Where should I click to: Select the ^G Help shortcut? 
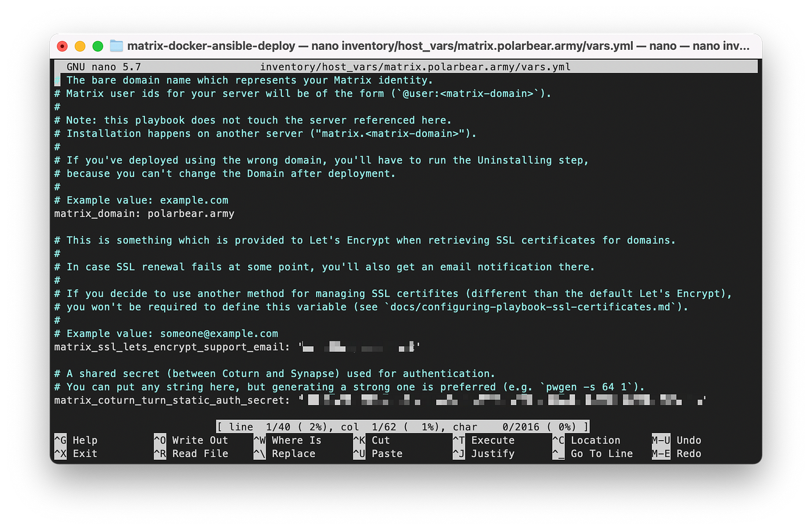(76, 440)
